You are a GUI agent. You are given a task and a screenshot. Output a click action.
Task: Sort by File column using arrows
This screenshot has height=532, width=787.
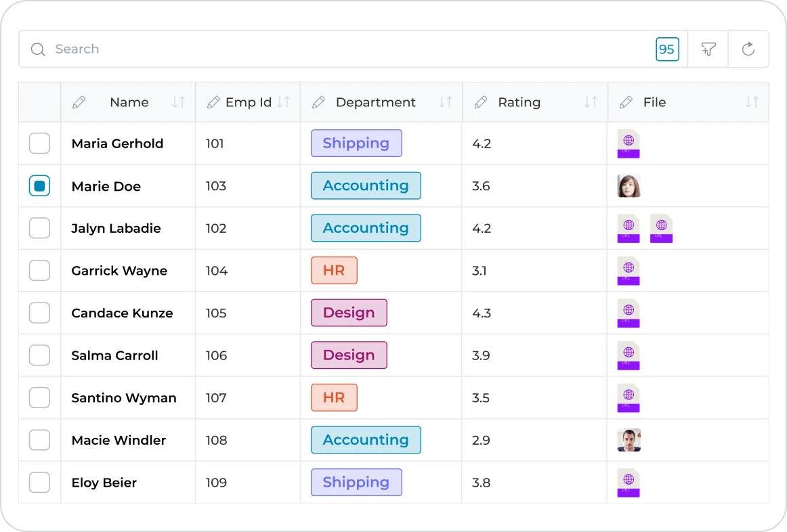[752, 102]
